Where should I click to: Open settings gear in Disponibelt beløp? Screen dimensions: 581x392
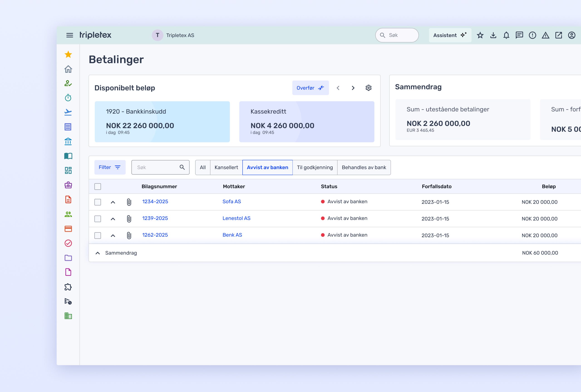coord(368,88)
